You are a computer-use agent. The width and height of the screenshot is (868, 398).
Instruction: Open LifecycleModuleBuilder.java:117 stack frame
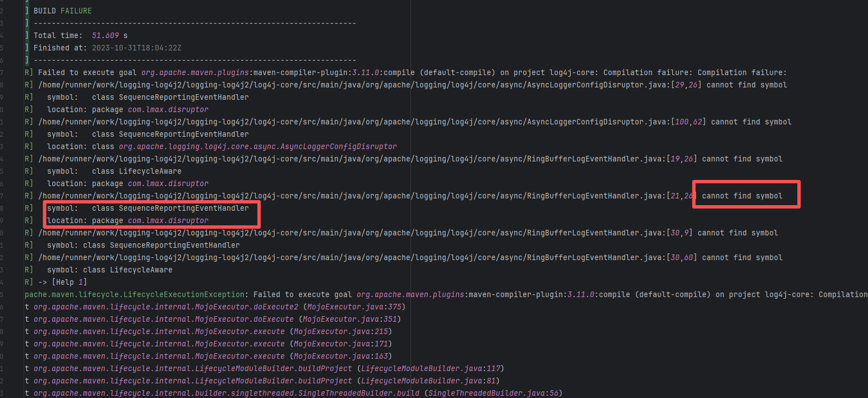[x=432, y=368]
